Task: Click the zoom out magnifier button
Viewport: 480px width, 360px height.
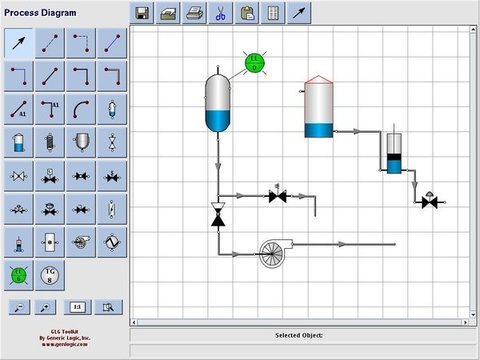Action: [19, 307]
